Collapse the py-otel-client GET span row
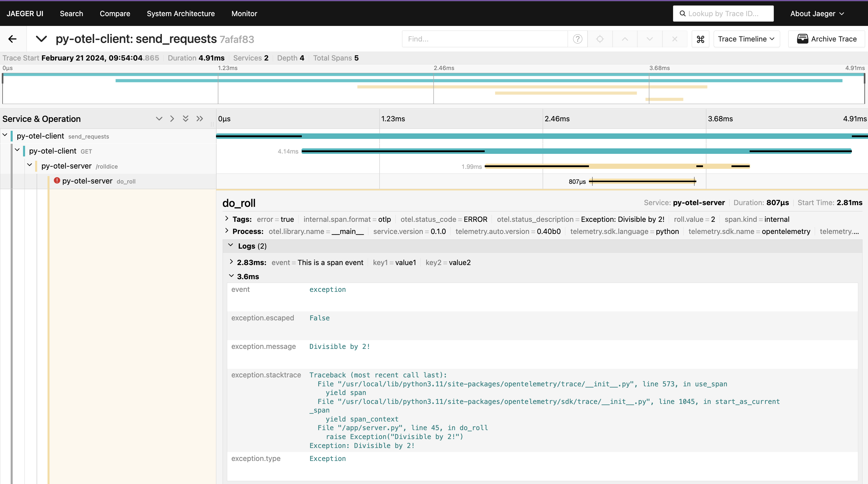The height and width of the screenshot is (484, 868). 17,150
